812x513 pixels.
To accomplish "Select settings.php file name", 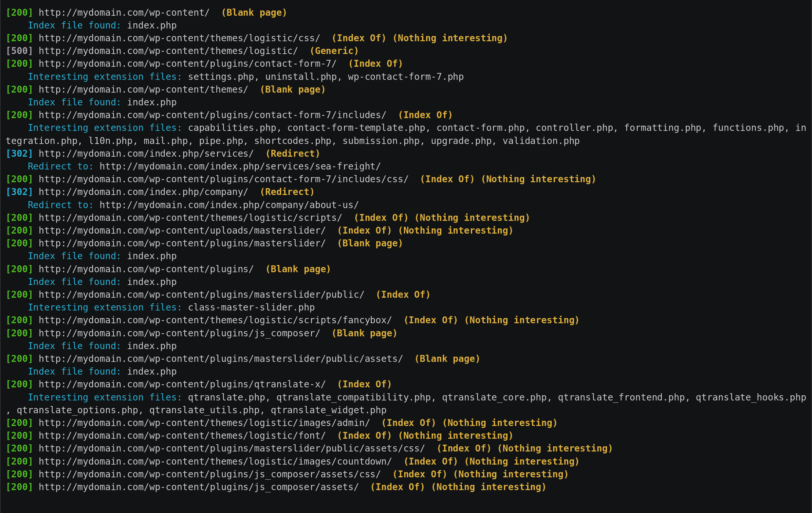I will click(221, 77).
